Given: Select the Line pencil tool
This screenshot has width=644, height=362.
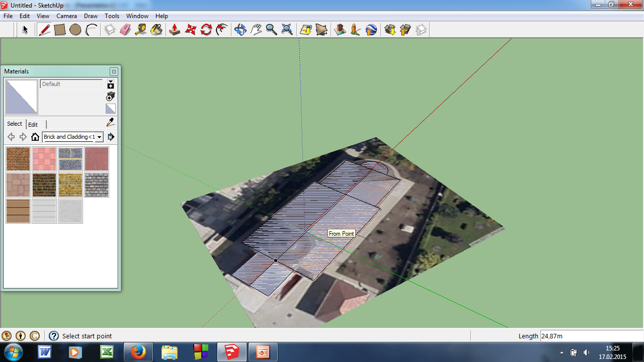Looking at the screenshot, I should tap(44, 30).
